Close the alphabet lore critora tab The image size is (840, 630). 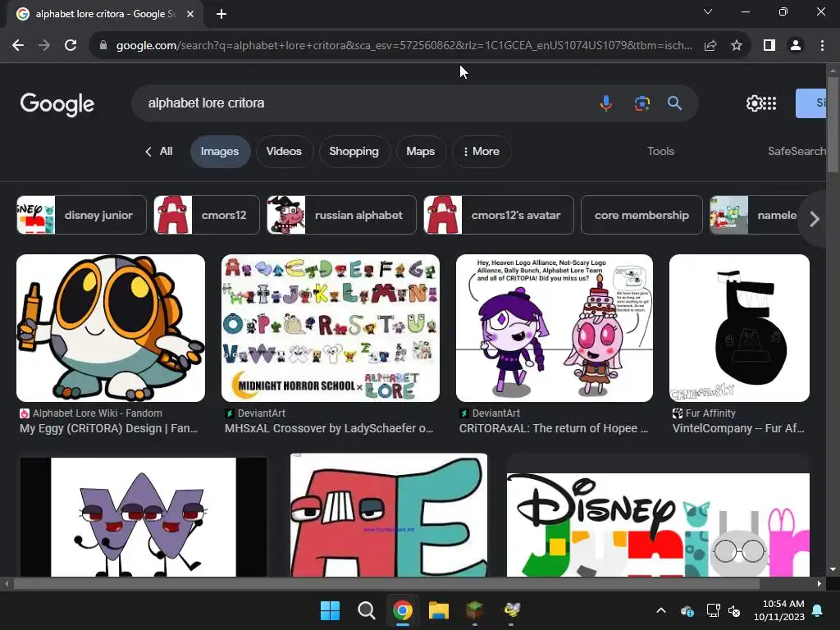(190, 14)
